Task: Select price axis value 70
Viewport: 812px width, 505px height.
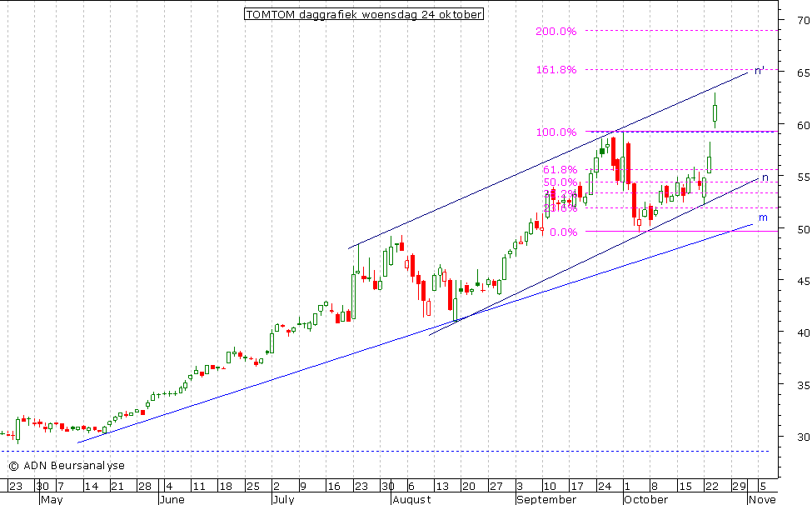Action: [803, 21]
